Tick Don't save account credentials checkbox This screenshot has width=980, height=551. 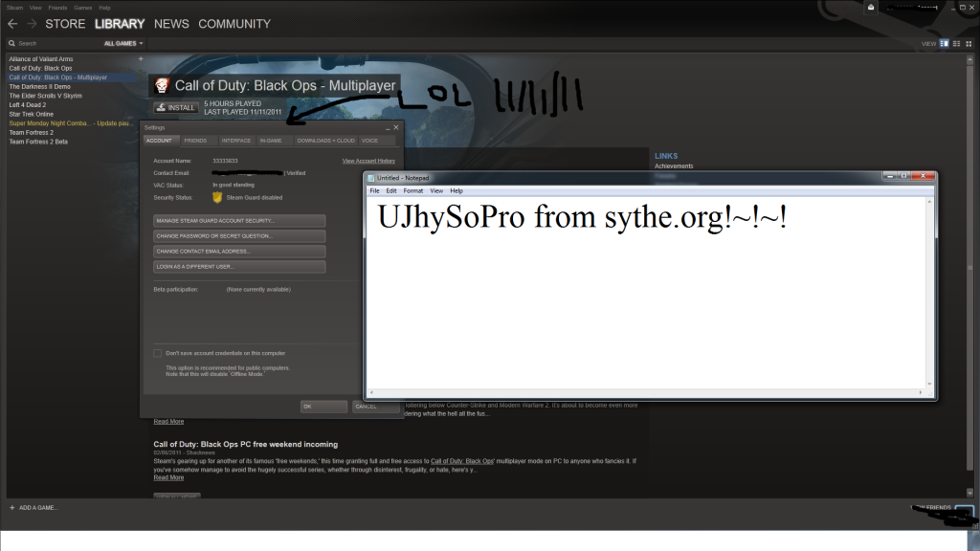pyautogui.click(x=158, y=353)
